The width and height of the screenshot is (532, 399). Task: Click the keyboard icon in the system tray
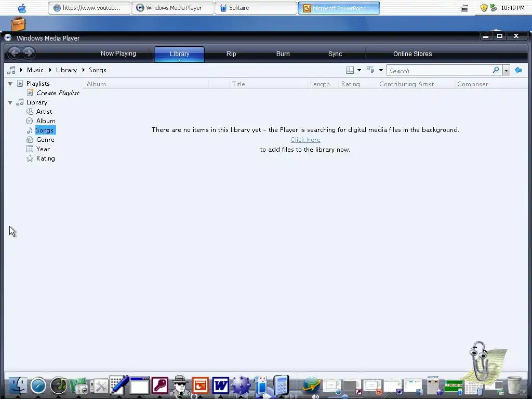point(464,8)
